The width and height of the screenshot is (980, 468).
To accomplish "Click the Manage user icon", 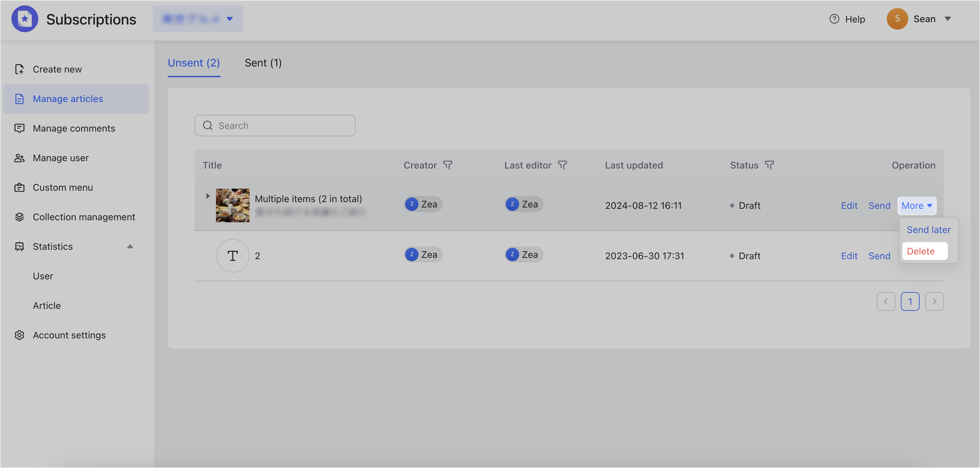I will (19, 158).
